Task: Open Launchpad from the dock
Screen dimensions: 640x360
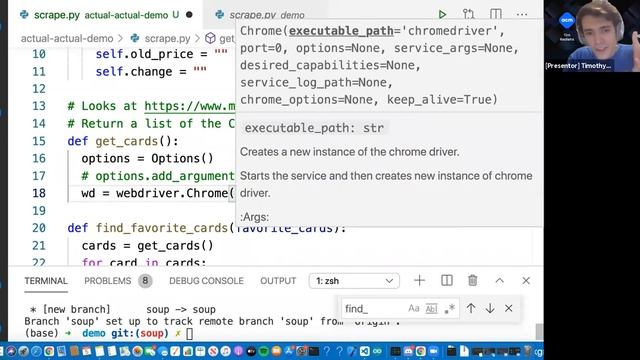Action: (x=24, y=351)
